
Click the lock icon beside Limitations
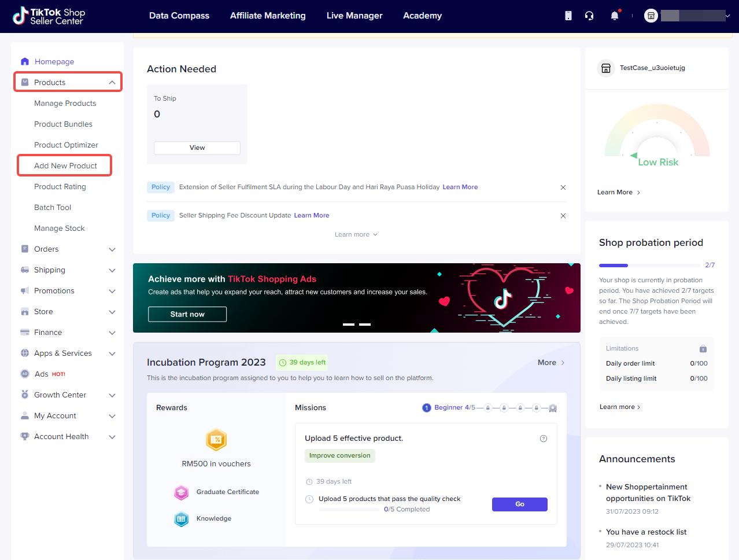(703, 349)
